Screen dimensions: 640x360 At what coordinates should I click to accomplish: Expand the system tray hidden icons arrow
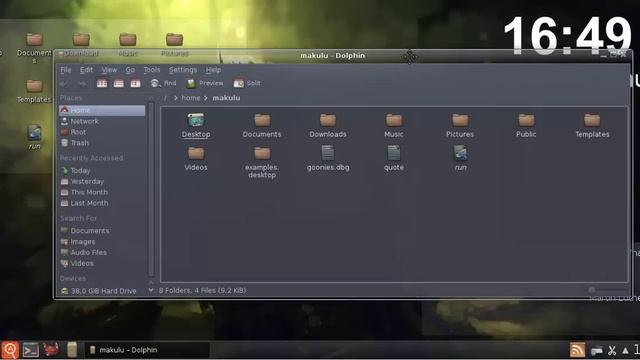coord(625,350)
